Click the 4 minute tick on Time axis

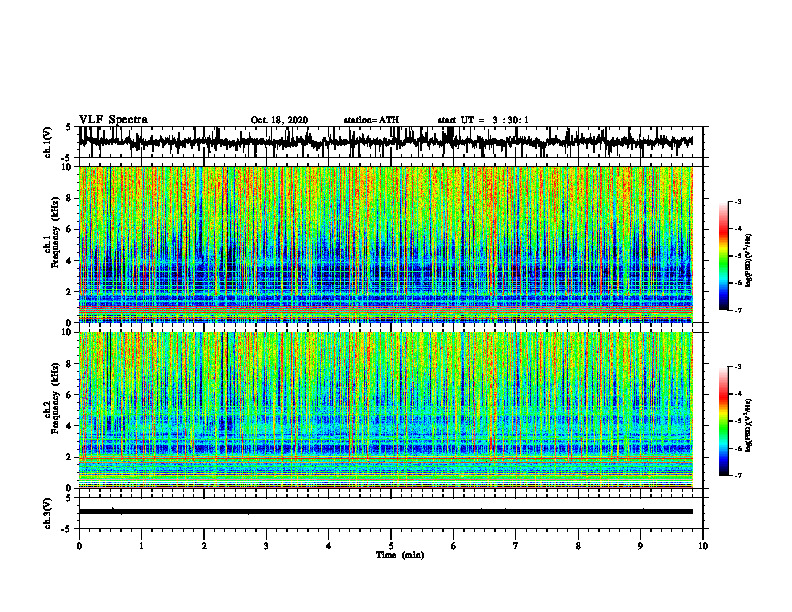pyautogui.click(x=329, y=546)
